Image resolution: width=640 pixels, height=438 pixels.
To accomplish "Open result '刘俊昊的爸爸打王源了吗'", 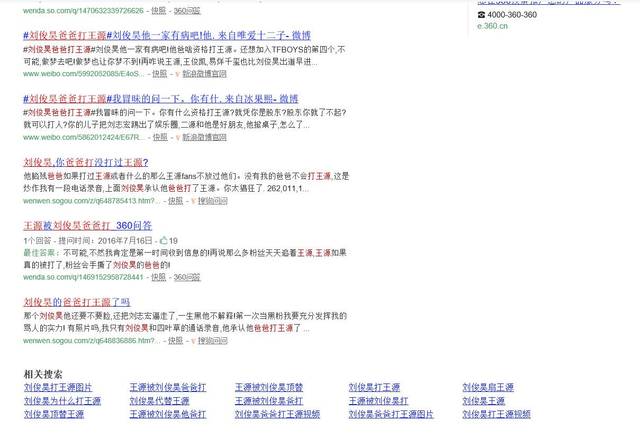I will click(x=77, y=302).
